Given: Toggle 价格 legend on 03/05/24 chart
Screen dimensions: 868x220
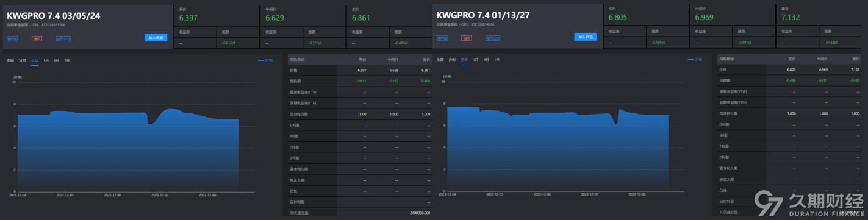Looking at the screenshot, I should [x=265, y=60].
